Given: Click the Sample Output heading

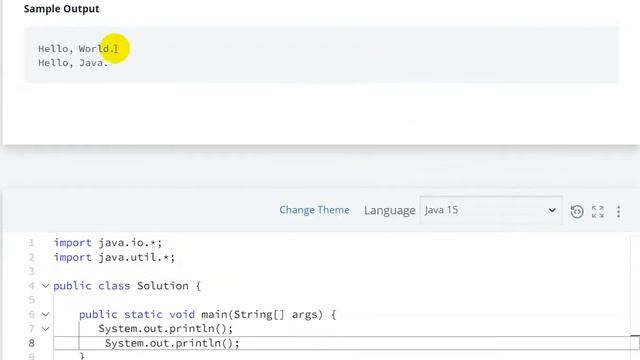Looking at the screenshot, I should 61,9.
